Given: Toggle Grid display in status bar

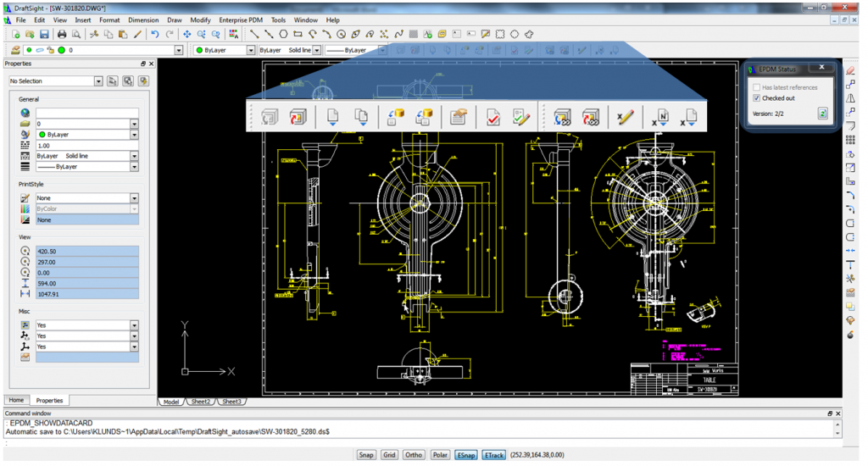Looking at the screenshot, I should 389,455.
